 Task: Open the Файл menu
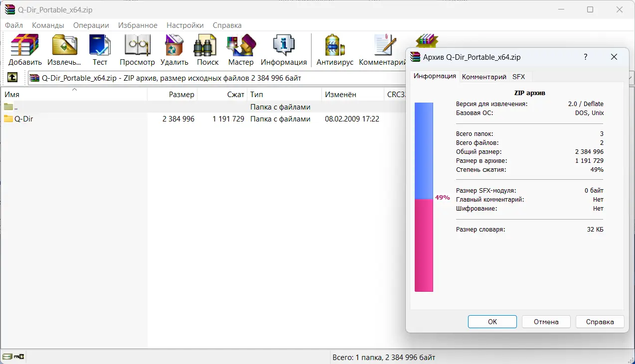tap(14, 25)
